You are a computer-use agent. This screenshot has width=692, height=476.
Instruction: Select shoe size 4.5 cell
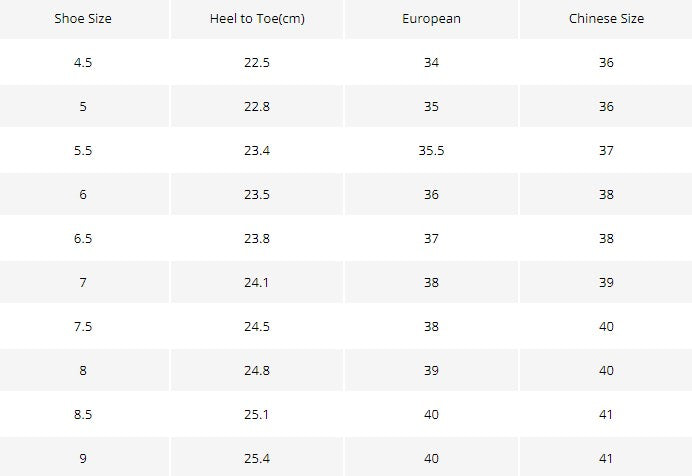coord(83,62)
